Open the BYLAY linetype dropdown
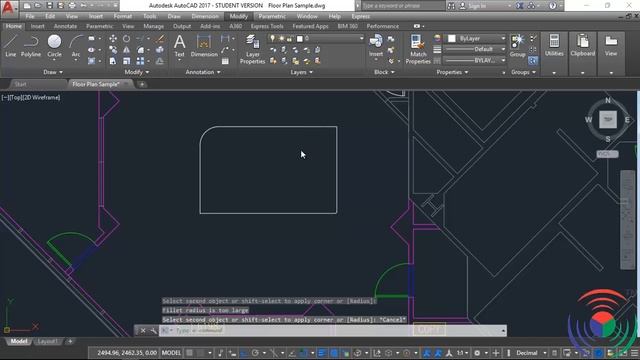This screenshot has width=640, height=360. (475, 60)
